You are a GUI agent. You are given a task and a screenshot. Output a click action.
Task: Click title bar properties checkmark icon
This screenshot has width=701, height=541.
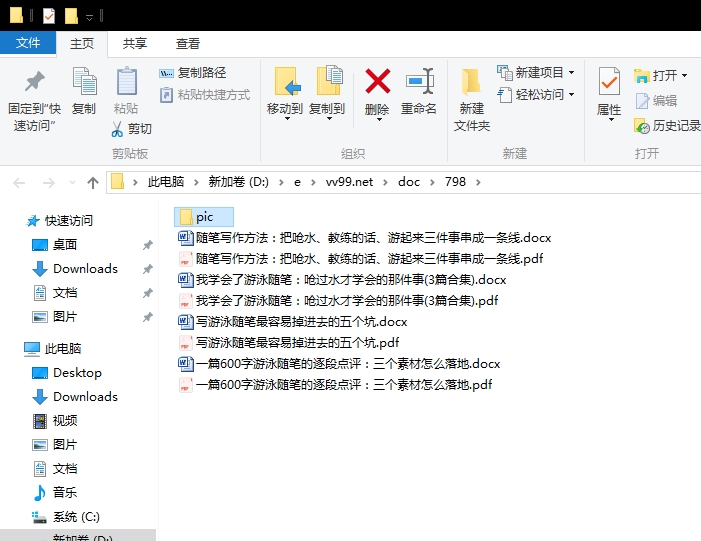point(49,16)
